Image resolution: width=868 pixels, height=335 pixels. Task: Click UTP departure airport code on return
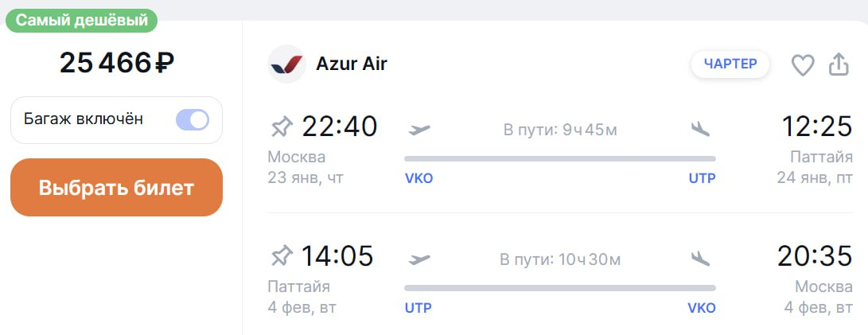coord(418,308)
